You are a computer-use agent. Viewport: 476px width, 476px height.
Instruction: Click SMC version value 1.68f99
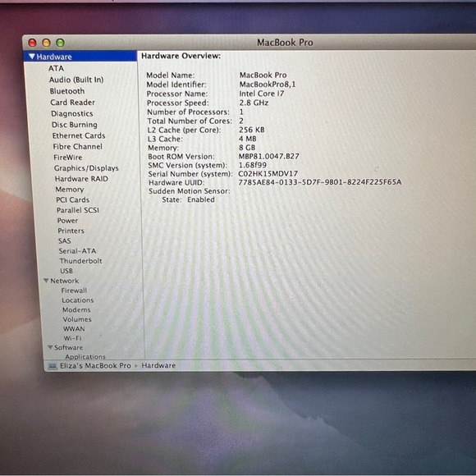point(252,165)
